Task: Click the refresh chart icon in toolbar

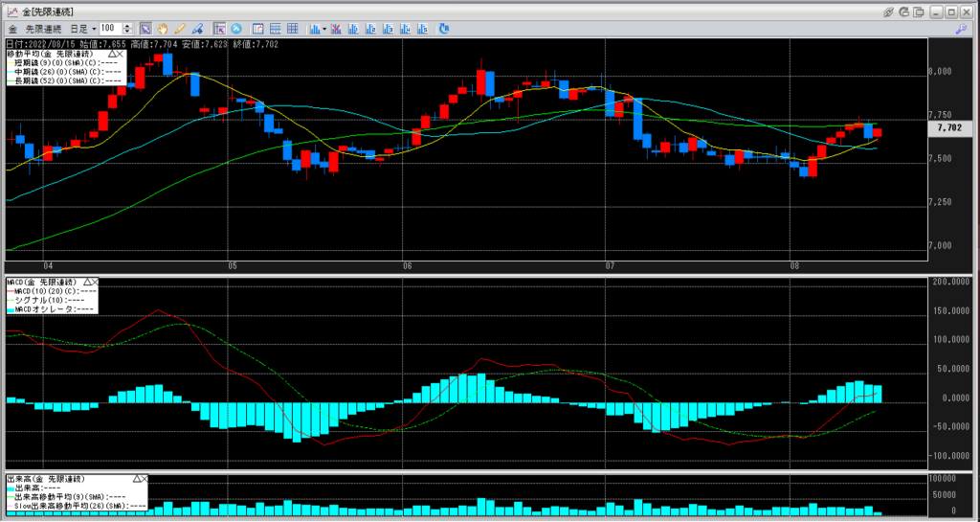Action: [444, 29]
